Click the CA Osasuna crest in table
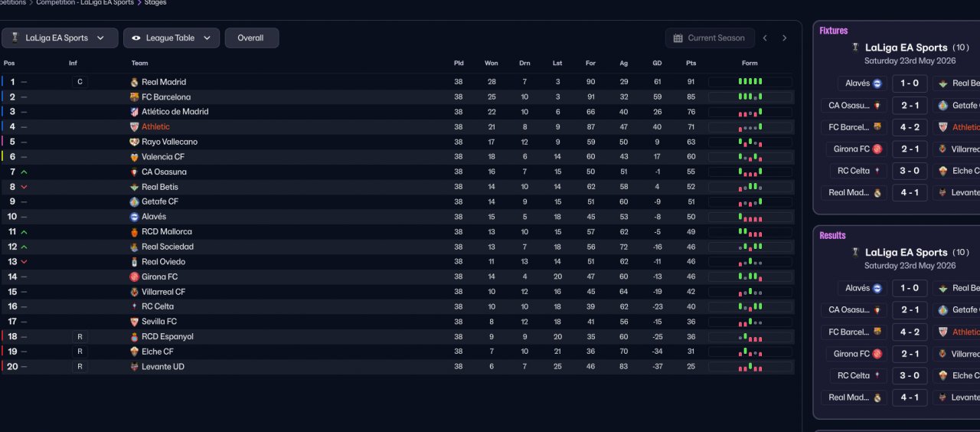The image size is (980, 432). coord(135,172)
